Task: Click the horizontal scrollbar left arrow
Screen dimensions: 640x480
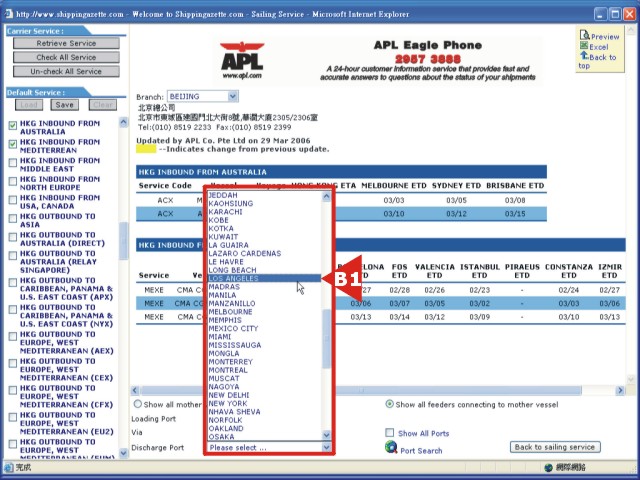Action: pyautogui.click(x=135, y=390)
